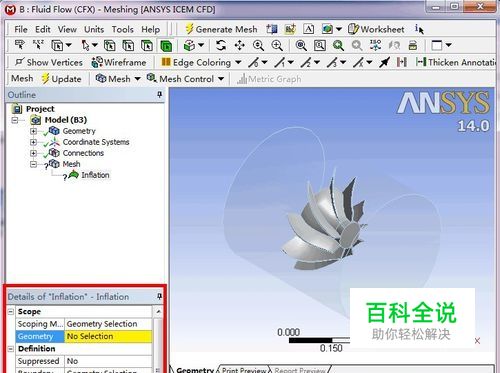Click the Rotate view icon

[220, 45]
